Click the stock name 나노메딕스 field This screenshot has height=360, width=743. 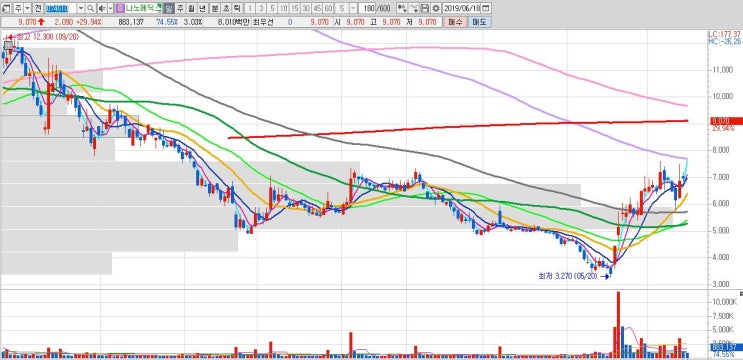(x=144, y=9)
